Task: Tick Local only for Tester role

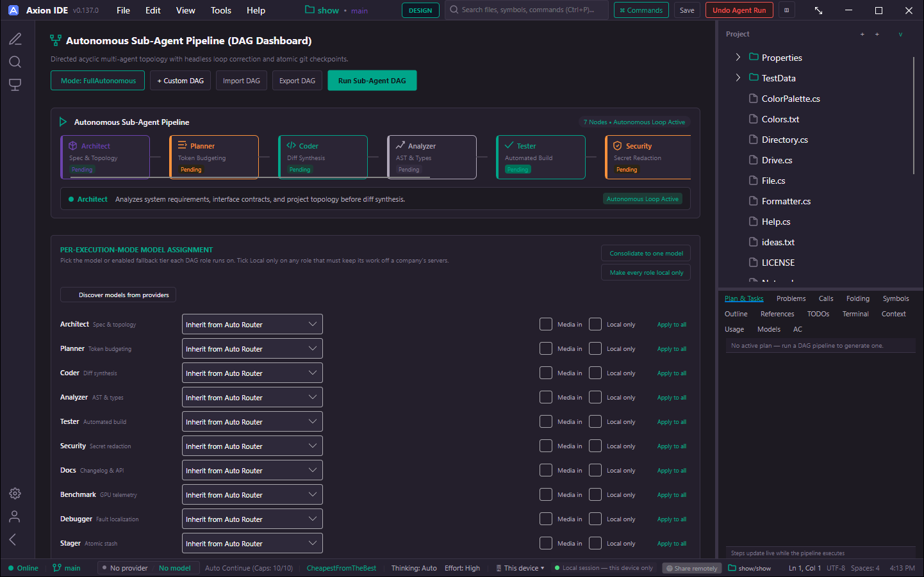Action: [x=595, y=421]
